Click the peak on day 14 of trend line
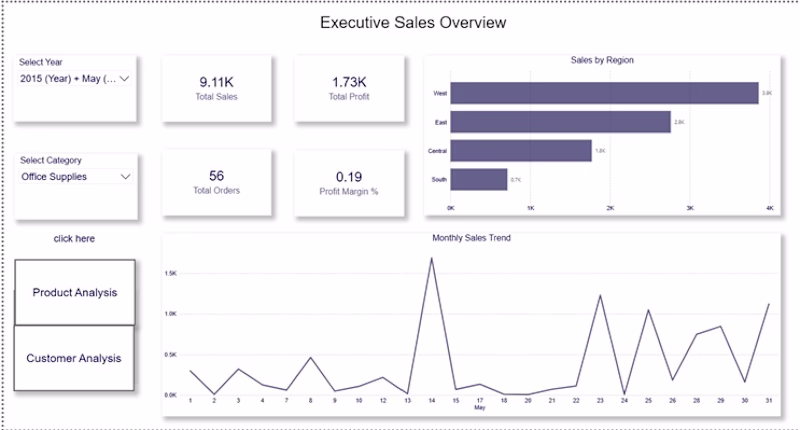Viewport: 800px width, 430px height. (x=432, y=259)
